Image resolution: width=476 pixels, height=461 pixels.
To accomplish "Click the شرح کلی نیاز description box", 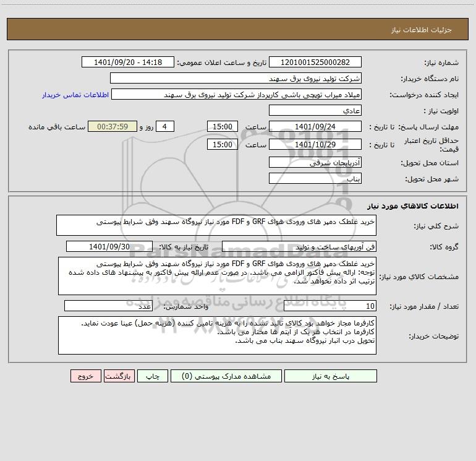I will coord(216,225).
